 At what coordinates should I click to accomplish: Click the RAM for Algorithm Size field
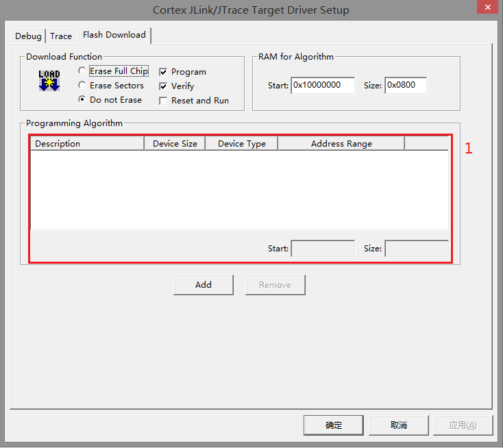tap(406, 86)
